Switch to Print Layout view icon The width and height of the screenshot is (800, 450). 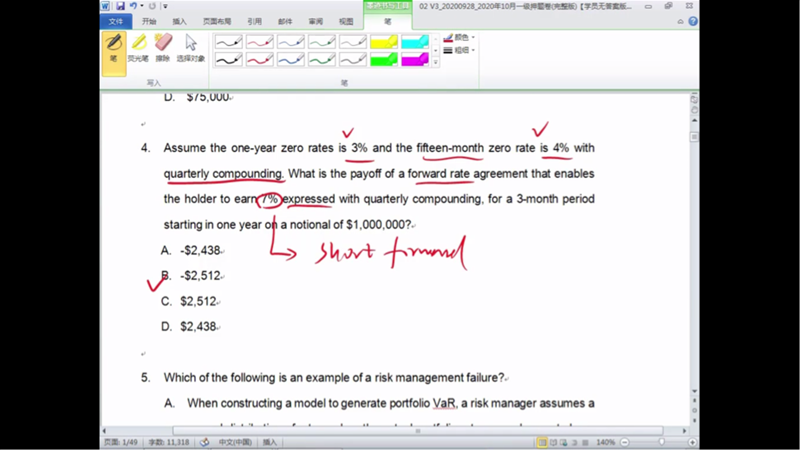click(542, 442)
